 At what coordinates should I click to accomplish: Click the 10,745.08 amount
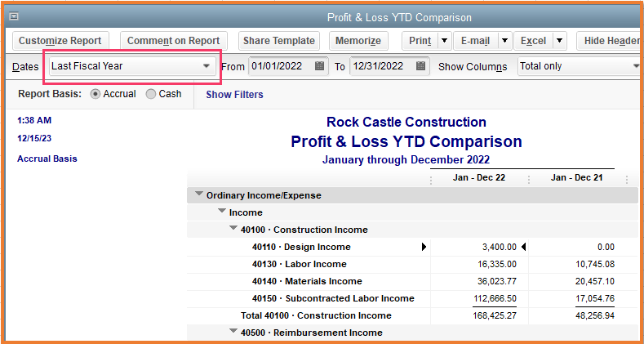595,264
